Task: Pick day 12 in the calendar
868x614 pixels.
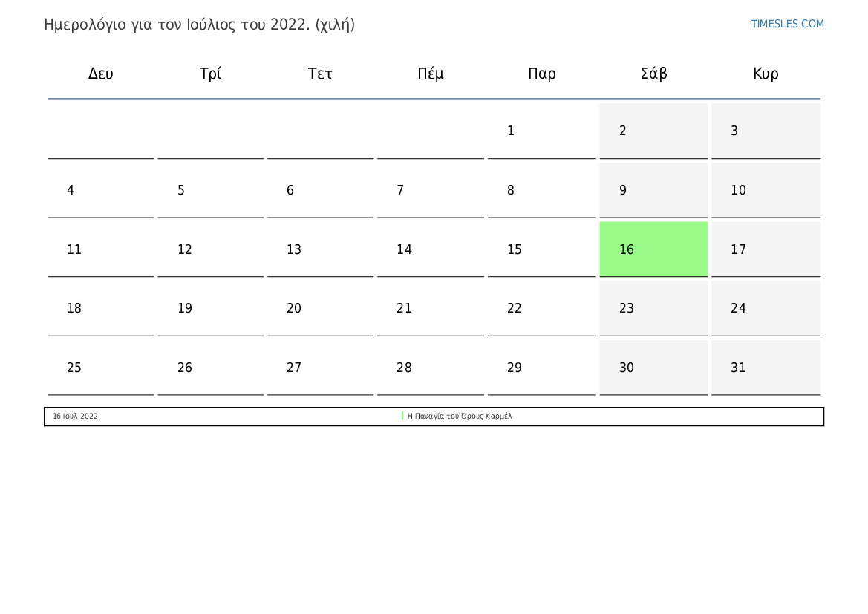Action: (x=210, y=249)
